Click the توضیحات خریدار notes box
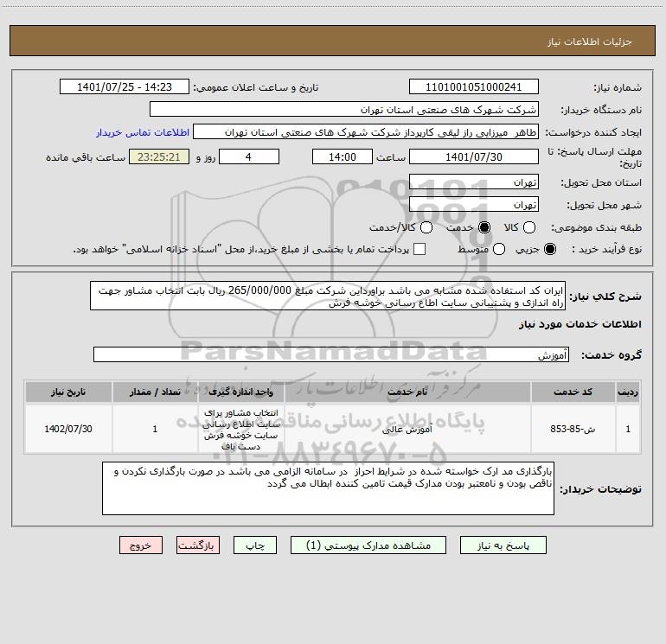This screenshot has height=644, width=666. coord(328,488)
